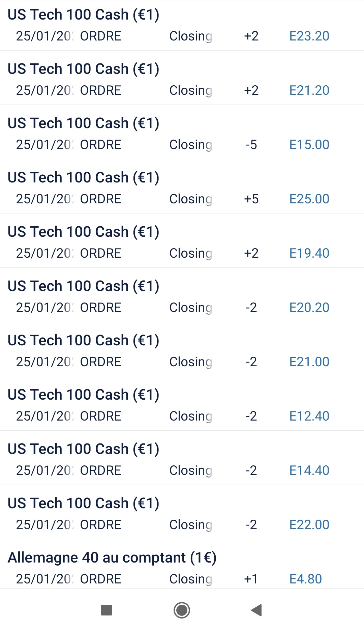Tap the +1 quantity in Allemagne row
This screenshot has width=364, height=632.
[x=251, y=579]
